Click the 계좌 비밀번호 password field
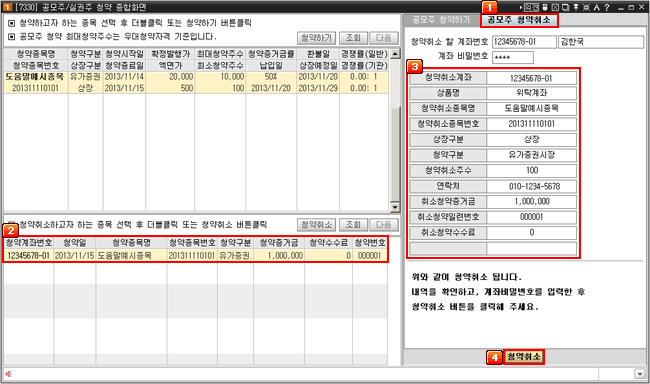Screen dimensions: 650x384 [x=513, y=57]
